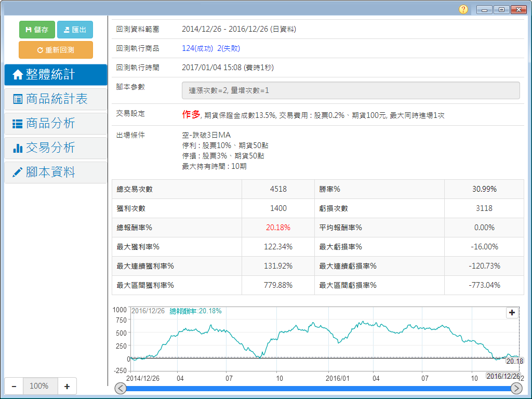532x399 pixels.
Task: Click the 停損 stop-loss line
Action: [223, 156]
